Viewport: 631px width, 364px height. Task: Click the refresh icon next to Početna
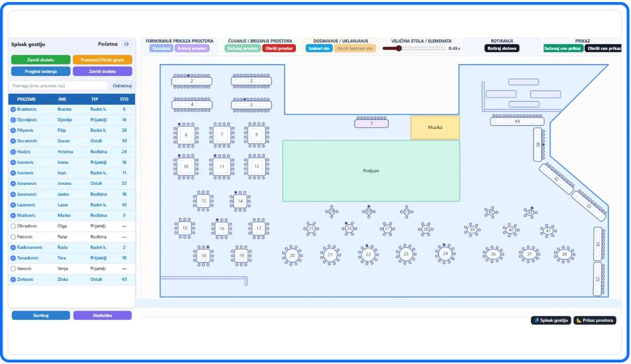[127, 45]
